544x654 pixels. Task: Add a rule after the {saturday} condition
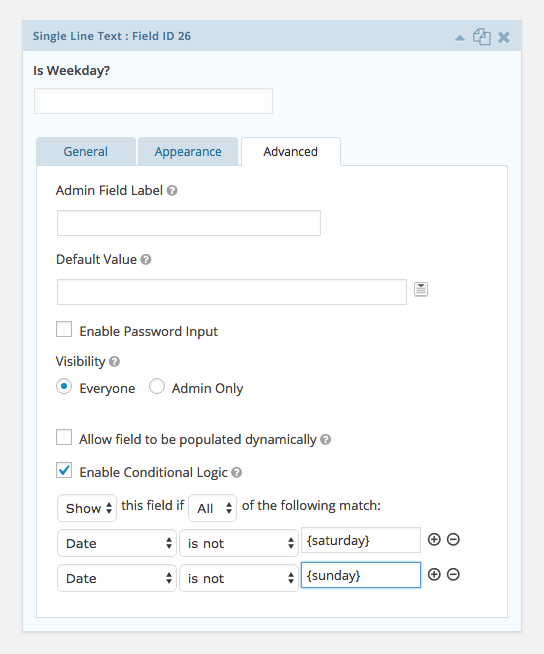(x=434, y=539)
